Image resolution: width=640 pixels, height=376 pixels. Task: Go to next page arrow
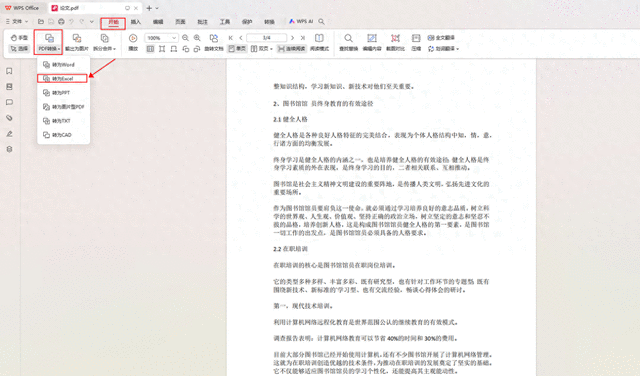point(292,38)
